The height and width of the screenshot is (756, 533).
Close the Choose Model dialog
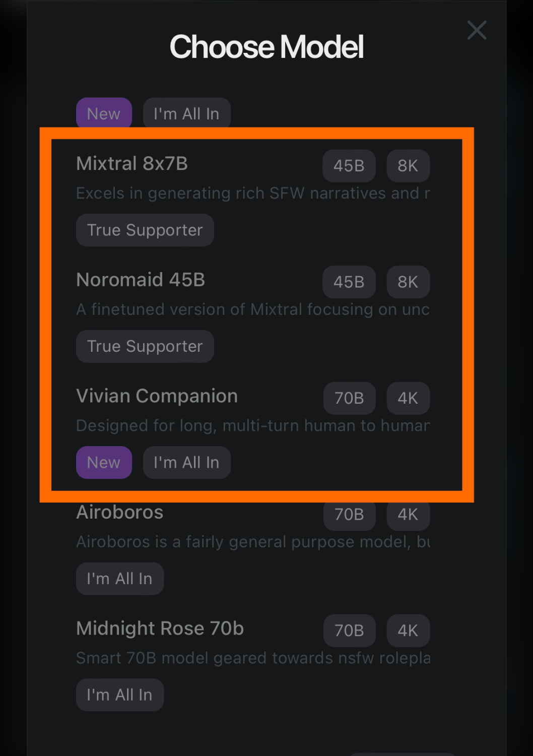pyautogui.click(x=477, y=30)
